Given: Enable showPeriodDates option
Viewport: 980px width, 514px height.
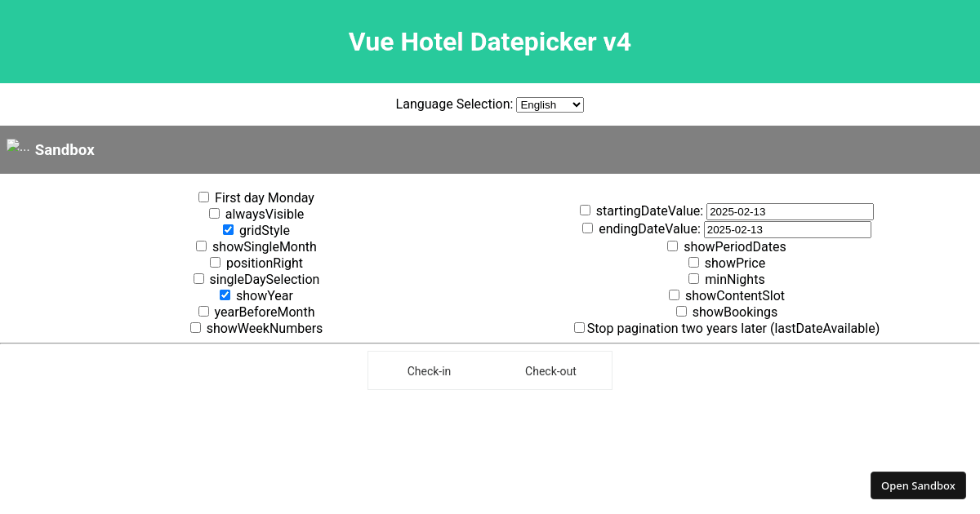Looking at the screenshot, I should [x=672, y=246].
